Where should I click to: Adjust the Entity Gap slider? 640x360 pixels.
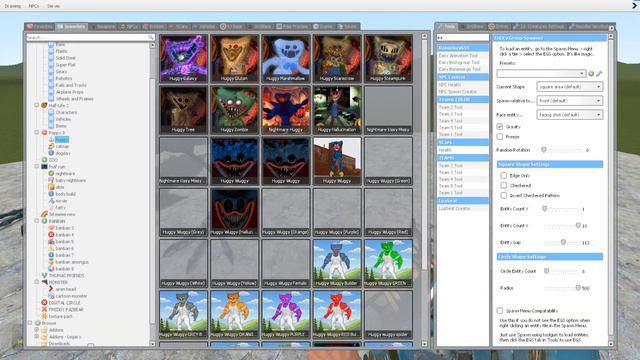pos(562,242)
